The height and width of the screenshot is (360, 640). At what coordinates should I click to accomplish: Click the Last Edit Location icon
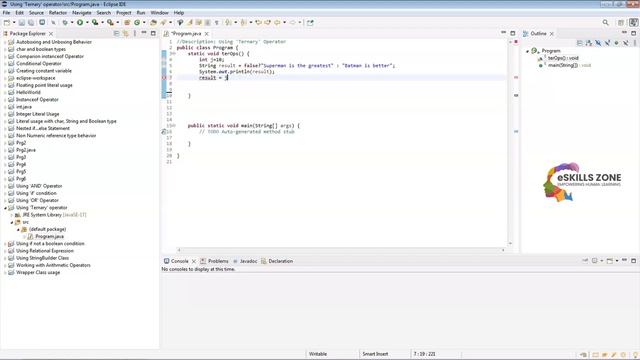[258, 23]
